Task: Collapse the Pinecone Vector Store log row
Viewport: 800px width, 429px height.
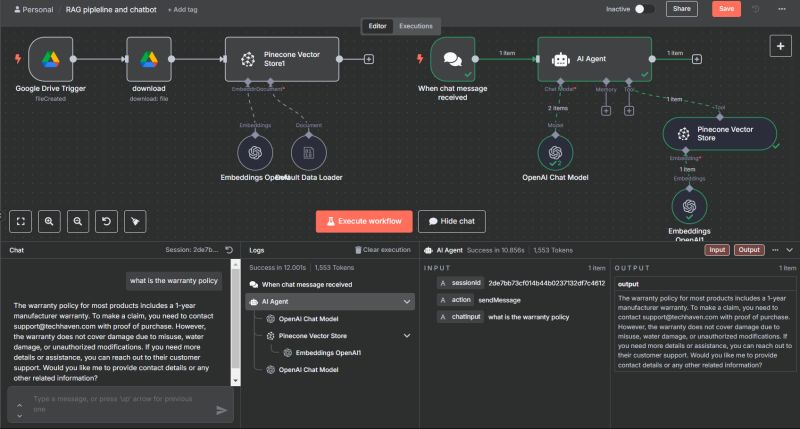Action: [x=407, y=336]
